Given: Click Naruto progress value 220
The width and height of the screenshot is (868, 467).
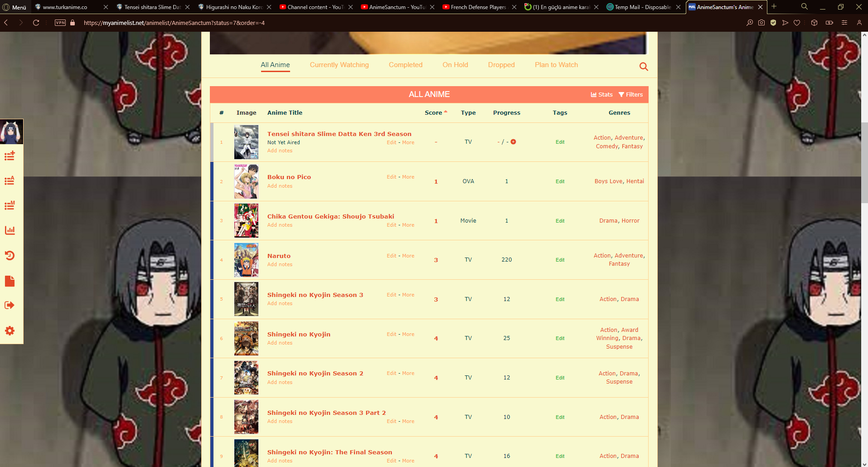Looking at the screenshot, I should click(507, 260).
